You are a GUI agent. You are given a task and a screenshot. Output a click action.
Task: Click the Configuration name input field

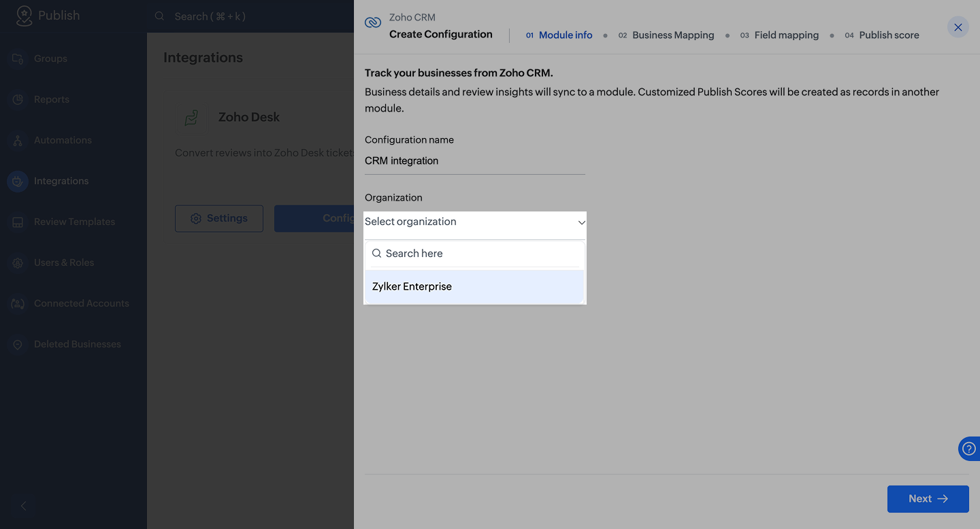tap(474, 161)
